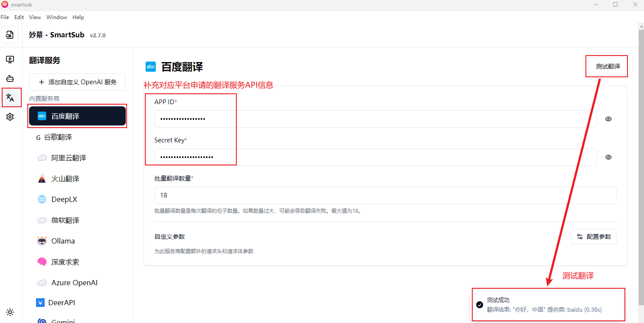Open the Window menu
Screen dimensions: 644x323
pyautogui.click(x=57, y=17)
